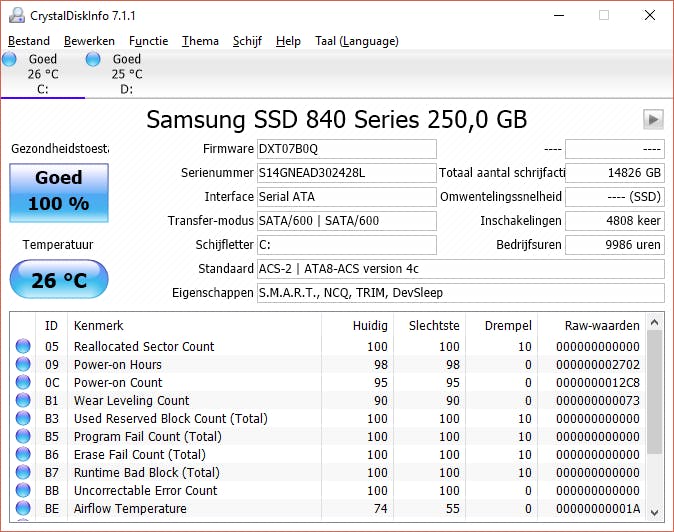The height and width of the screenshot is (532, 674).
Task: Click the CrystalDiskInfo app icon in title bar
Action: click(x=15, y=16)
